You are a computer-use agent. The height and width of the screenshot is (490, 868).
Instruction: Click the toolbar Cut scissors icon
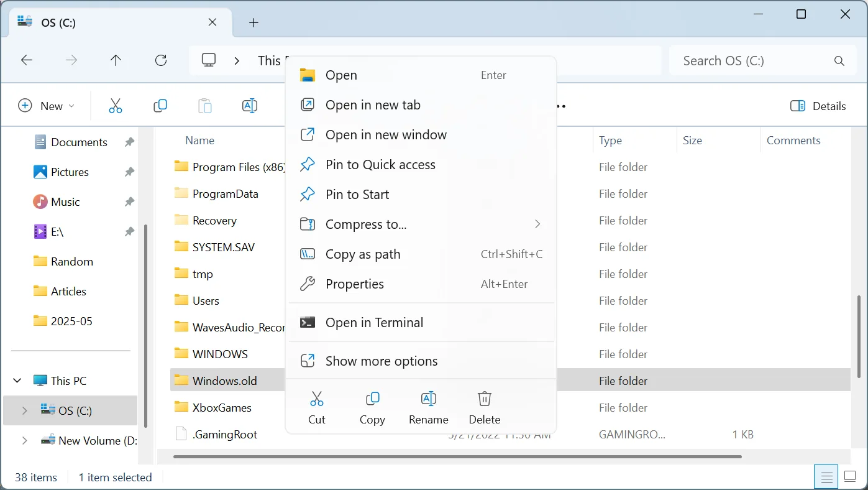tap(116, 106)
